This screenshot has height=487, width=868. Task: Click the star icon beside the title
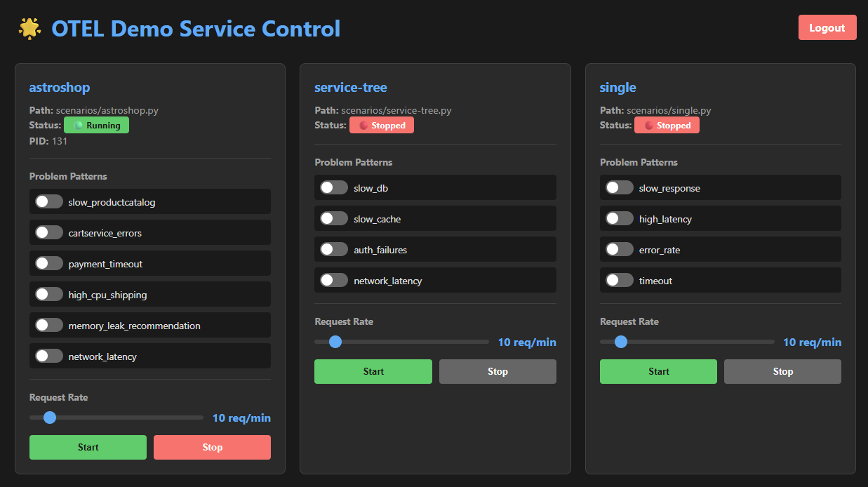tap(29, 28)
